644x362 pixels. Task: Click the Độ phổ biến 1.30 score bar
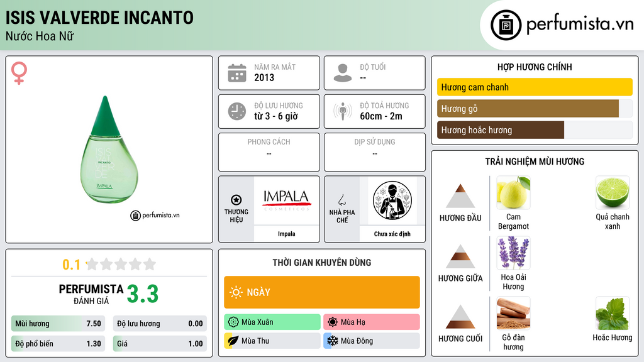coord(58,344)
